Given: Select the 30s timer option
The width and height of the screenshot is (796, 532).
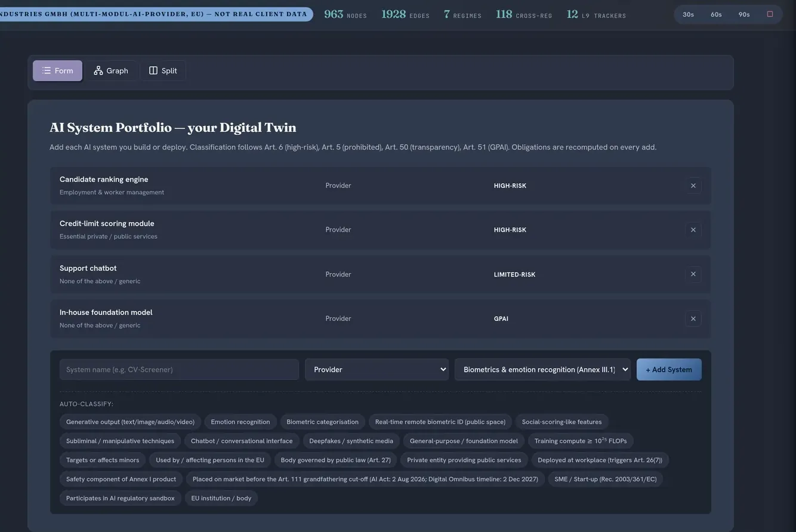Looking at the screenshot, I should (x=688, y=14).
